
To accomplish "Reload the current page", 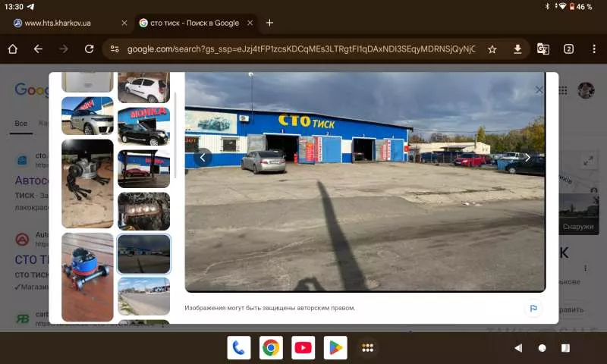I will (x=89, y=49).
